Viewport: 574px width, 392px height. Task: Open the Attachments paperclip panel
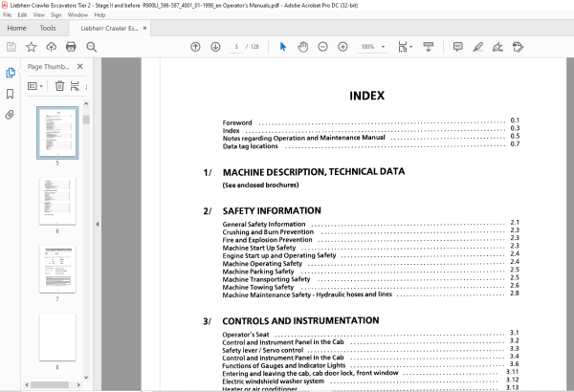11,115
